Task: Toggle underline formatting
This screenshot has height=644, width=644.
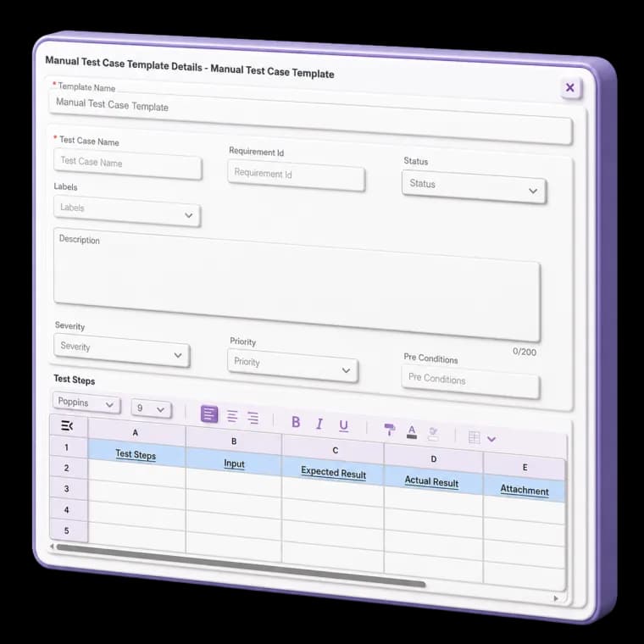Action: pos(344,426)
